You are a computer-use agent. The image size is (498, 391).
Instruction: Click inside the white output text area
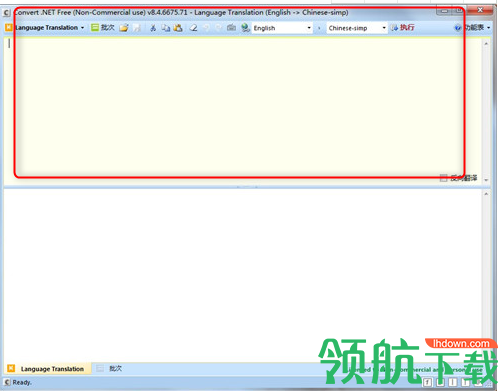pos(243,275)
